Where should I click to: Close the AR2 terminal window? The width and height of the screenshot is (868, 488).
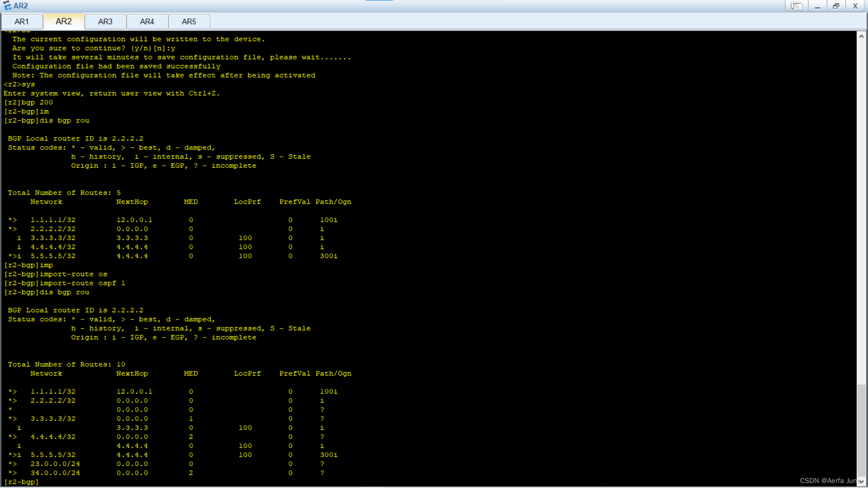tap(855, 6)
